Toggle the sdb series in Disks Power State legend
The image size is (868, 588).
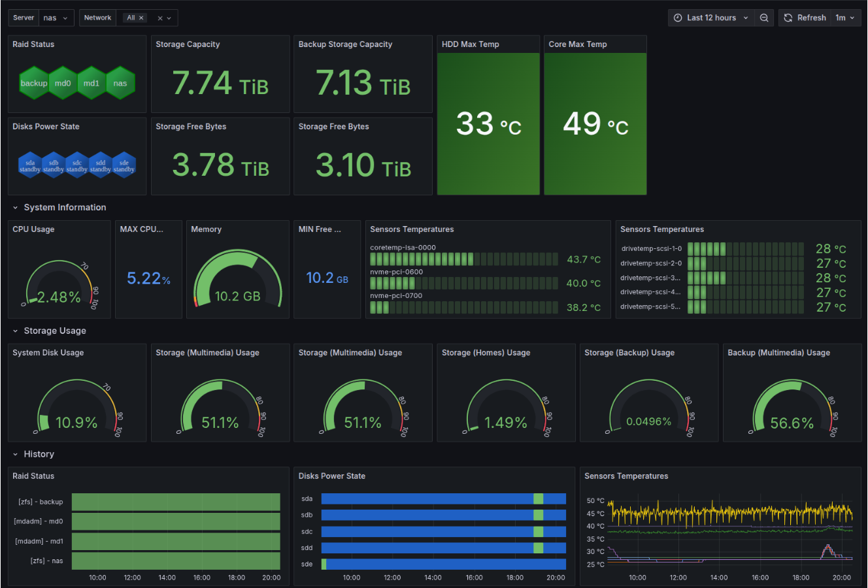[307, 514]
